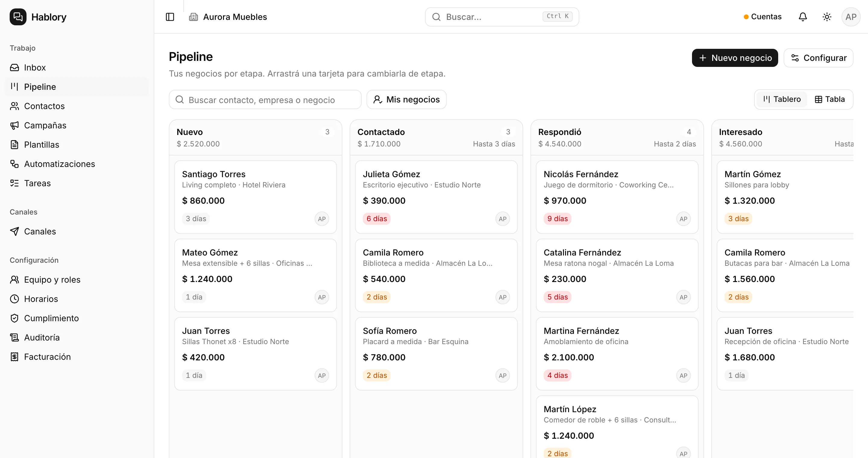The image size is (868, 458).
Task: Open Automatizaciones in sidebar
Action: 77,164
